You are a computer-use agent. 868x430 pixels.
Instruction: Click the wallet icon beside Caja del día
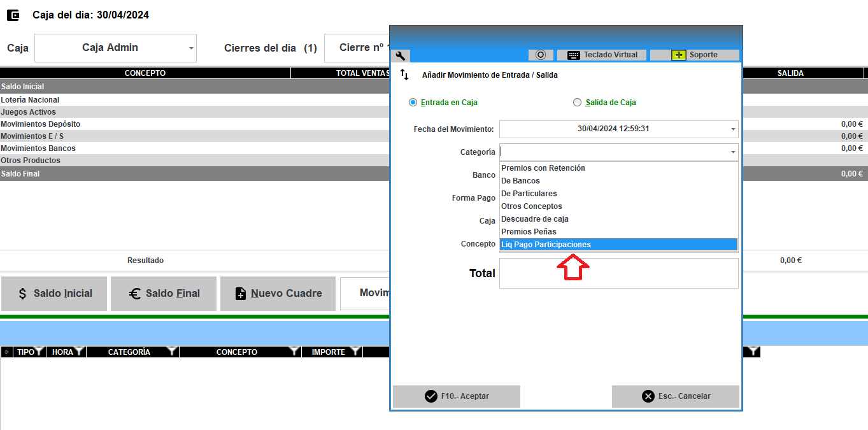(13, 15)
